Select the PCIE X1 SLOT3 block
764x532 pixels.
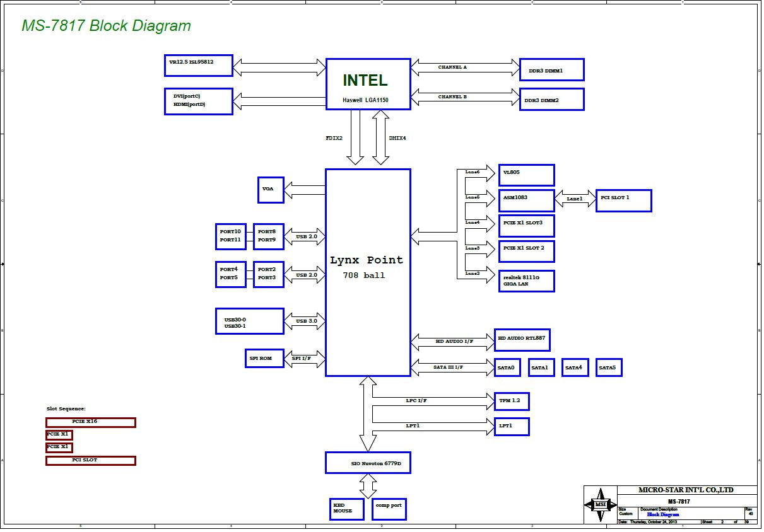(x=527, y=226)
